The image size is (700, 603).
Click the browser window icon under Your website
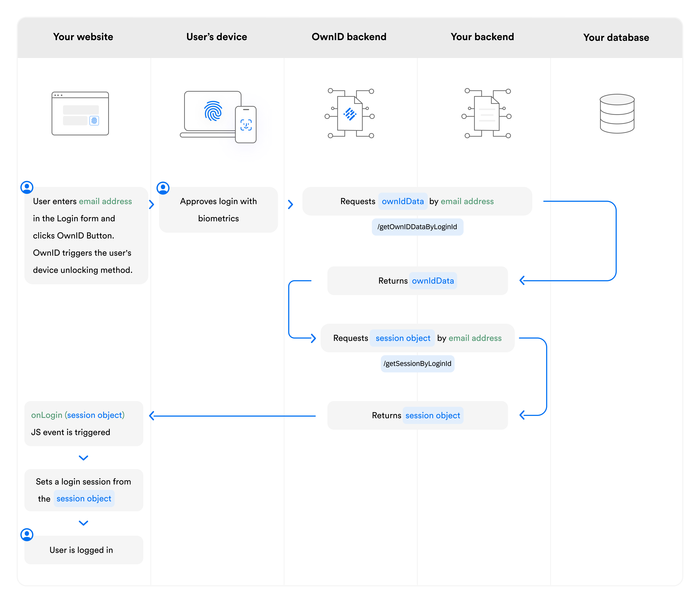tap(80, 114)
